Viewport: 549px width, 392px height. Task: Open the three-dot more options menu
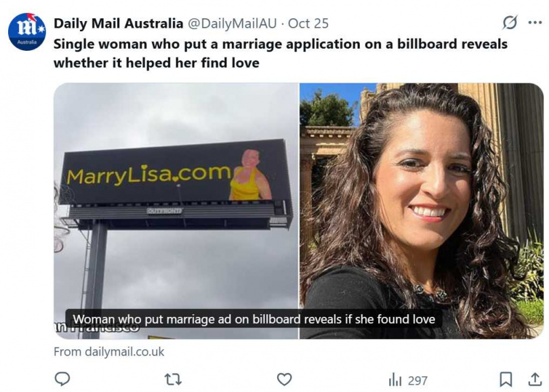coord(535,23)
